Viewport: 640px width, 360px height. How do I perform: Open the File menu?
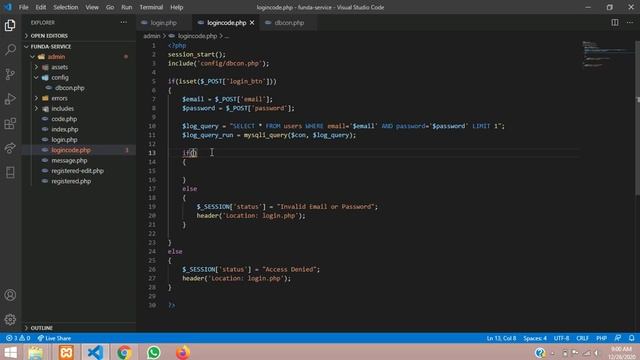(24, 7)
